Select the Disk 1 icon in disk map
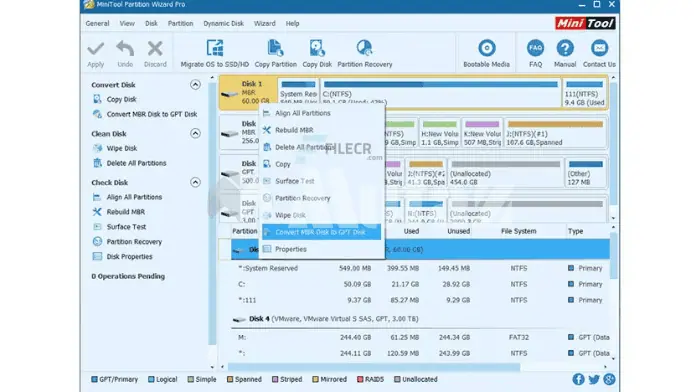The height and width of the screenshot is (392, 698). click(x=230, y=93)
